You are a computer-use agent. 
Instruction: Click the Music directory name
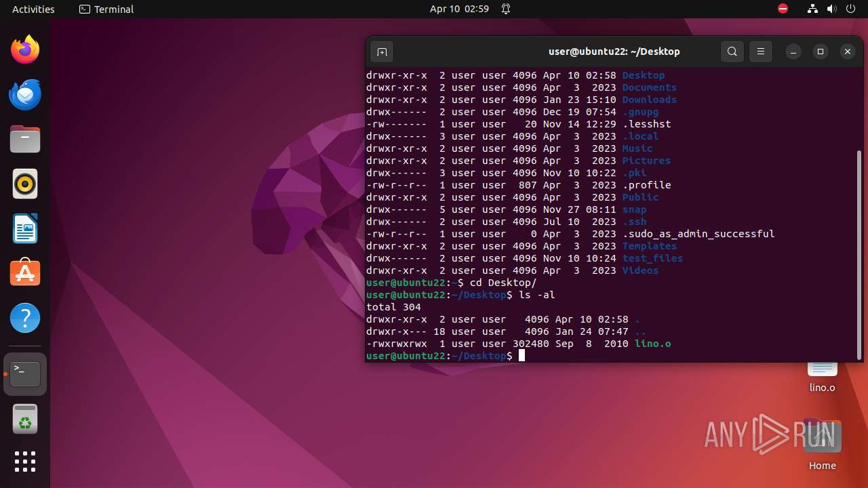[x=637, y=148]
